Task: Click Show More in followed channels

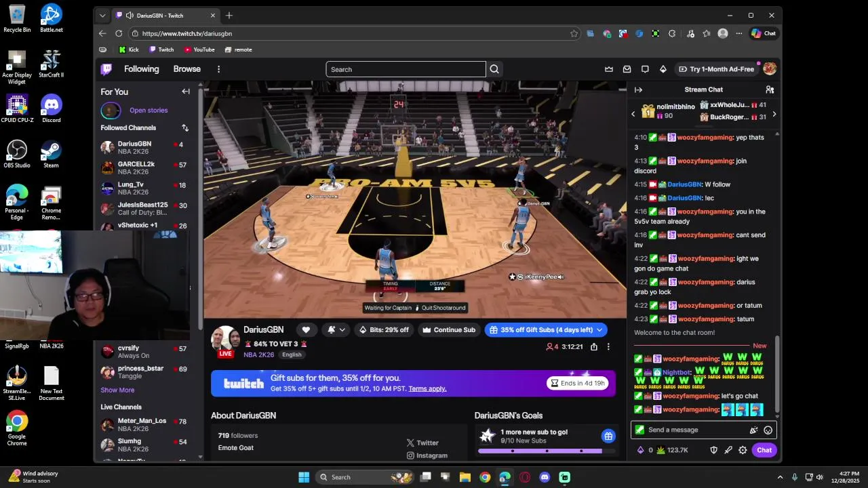Action: (117, 390)
